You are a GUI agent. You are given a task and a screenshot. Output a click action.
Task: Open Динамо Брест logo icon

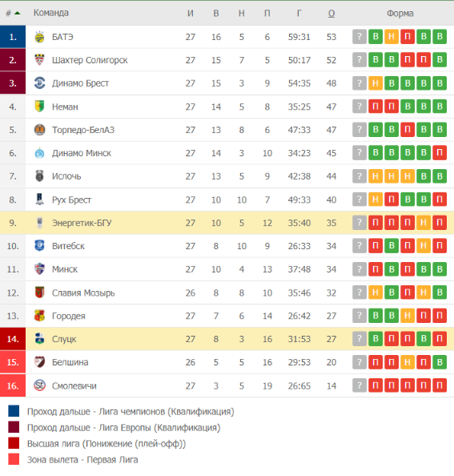click(x=39, y=83)
